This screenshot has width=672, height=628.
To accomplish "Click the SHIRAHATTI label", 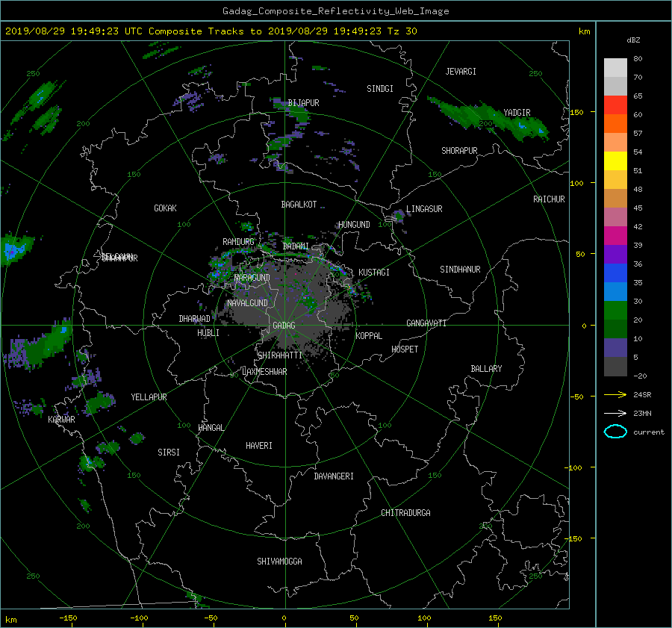I will [280, 355].
